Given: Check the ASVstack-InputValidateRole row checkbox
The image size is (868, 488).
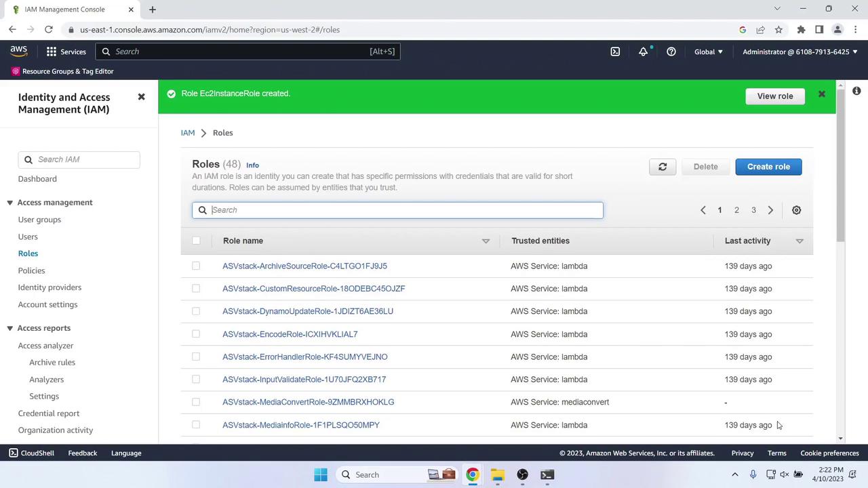Looking at the screenshot, I should click(196, 380).
